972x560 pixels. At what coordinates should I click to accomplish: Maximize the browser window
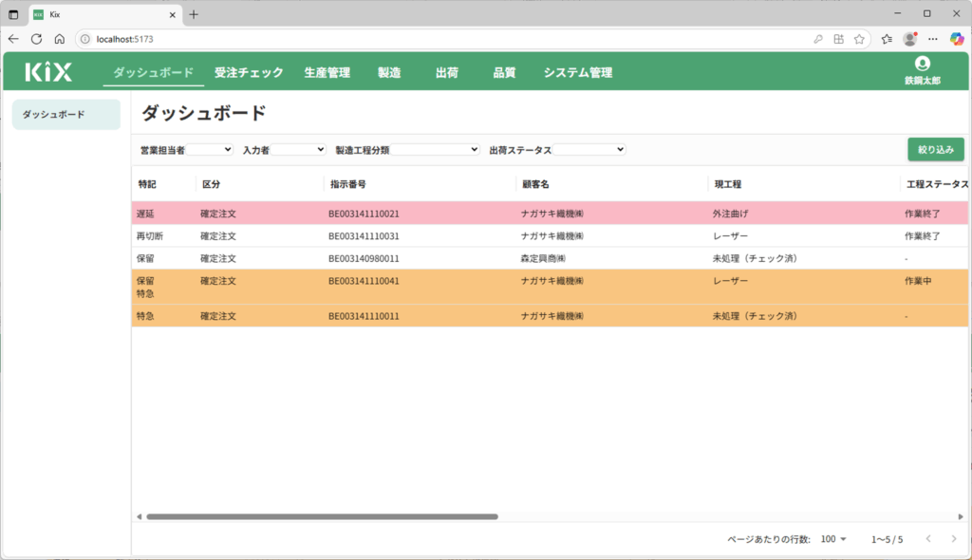[x=927, y=13]
